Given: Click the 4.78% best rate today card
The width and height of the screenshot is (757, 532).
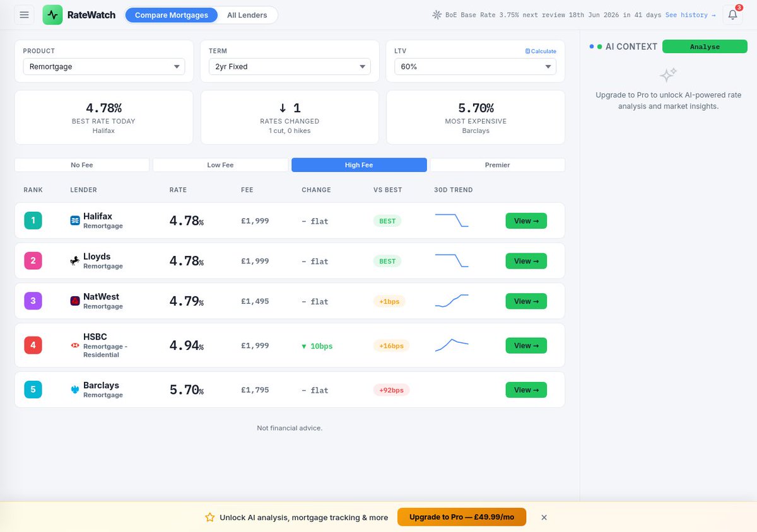Looking at the screenshot, I should pyautogui.click(x=104, y=117).
